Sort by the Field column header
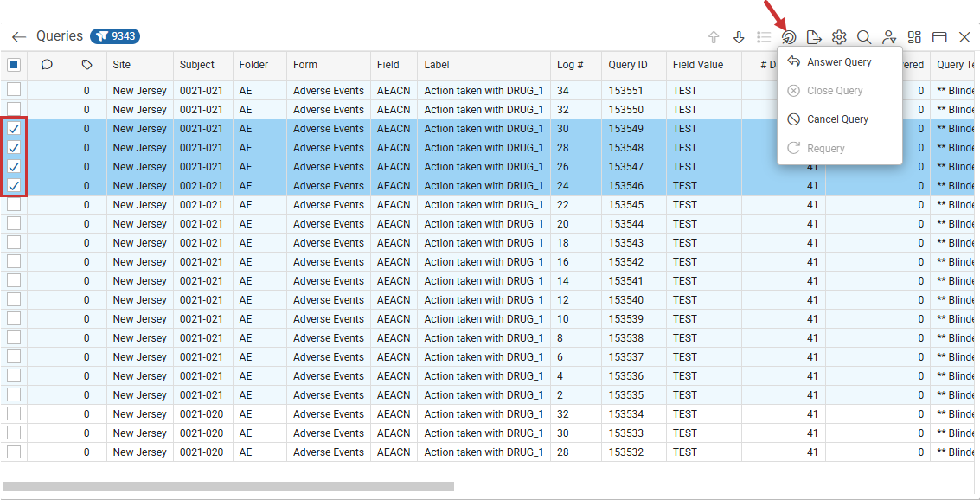Viewport: 980px width, 500px height. [394, 65]
